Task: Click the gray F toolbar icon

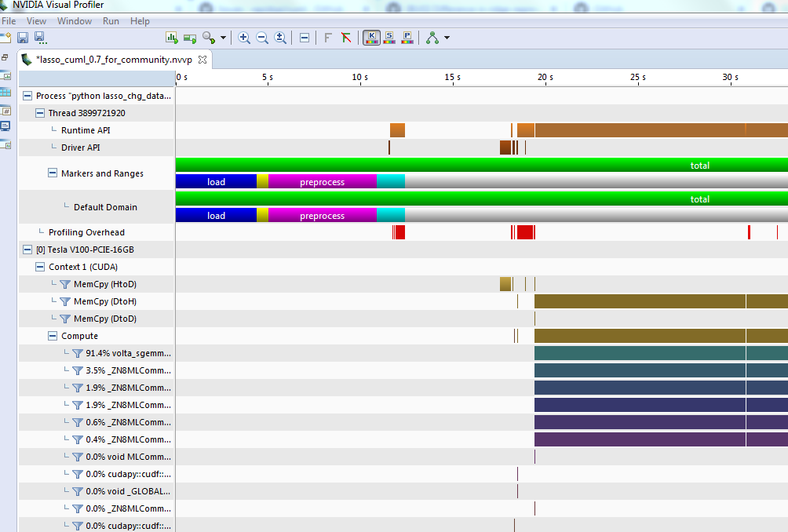Action: (327, 38)
